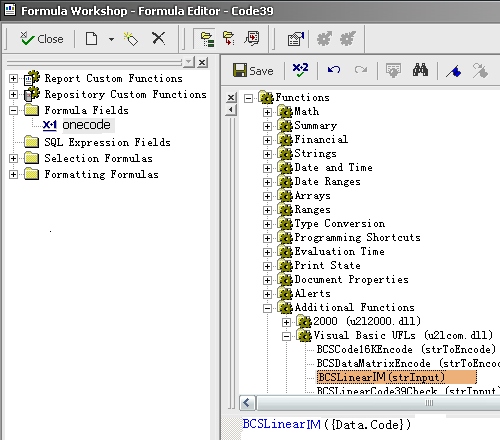Expand the Arrays category
Viewport: 500px width, 440px height.
click(x=267, y=196)
